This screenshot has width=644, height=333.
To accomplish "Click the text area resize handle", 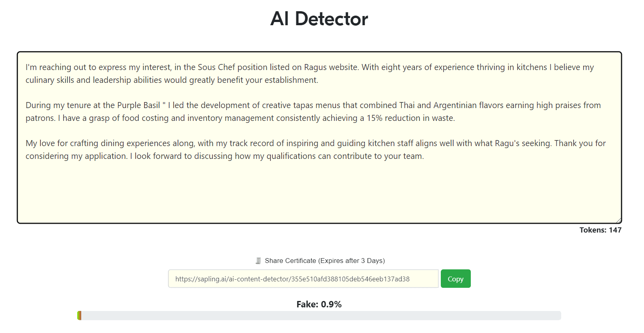I will (618, 220).
